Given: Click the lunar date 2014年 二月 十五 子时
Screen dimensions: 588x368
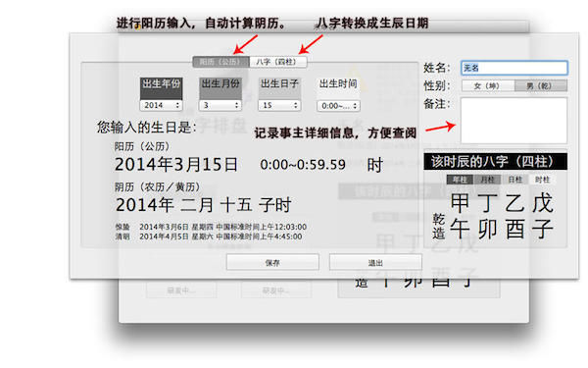Looking at the screenshot, I should (203, 205).
